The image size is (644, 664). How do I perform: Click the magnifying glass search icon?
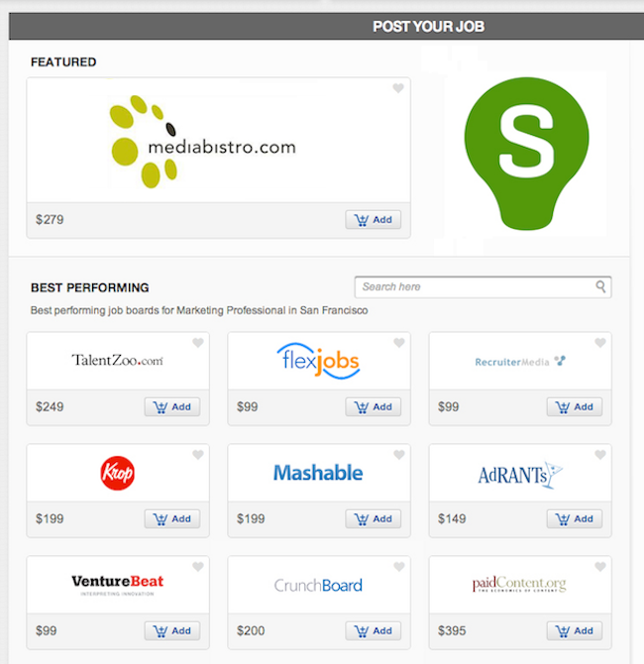pos(600,286)
